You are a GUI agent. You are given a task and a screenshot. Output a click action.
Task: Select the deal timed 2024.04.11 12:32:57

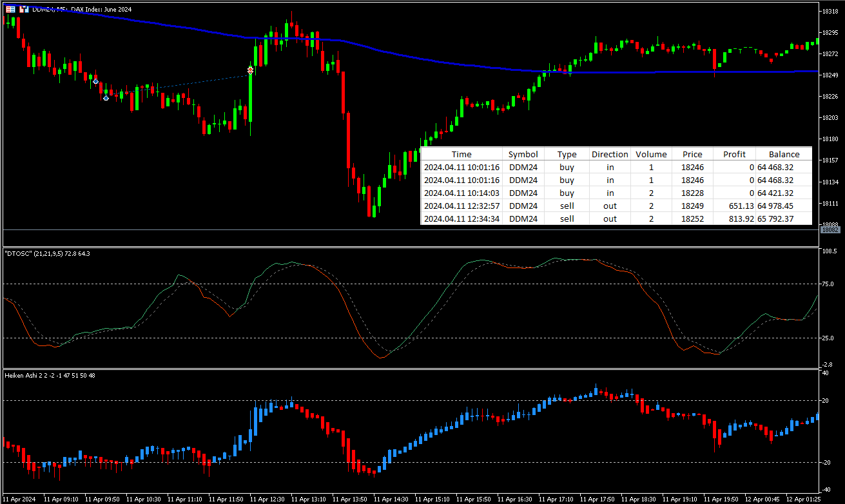pyautogui.click(x=617, y=206)
